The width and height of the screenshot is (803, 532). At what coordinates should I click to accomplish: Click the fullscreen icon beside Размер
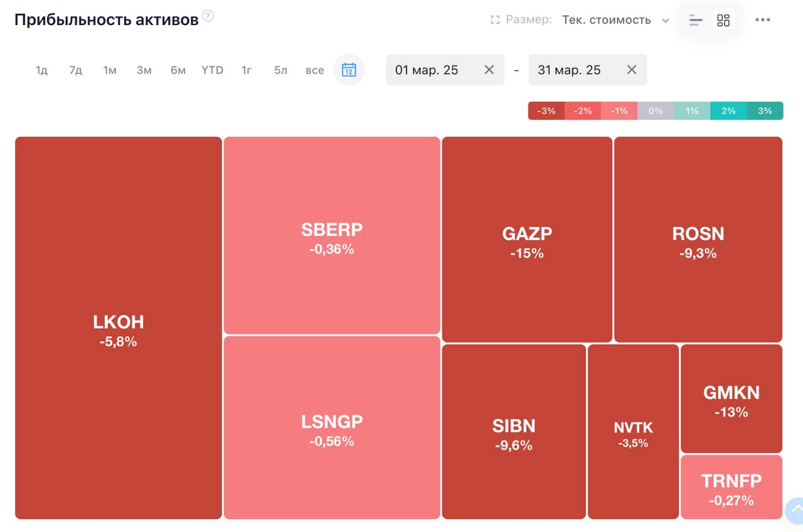495,20
